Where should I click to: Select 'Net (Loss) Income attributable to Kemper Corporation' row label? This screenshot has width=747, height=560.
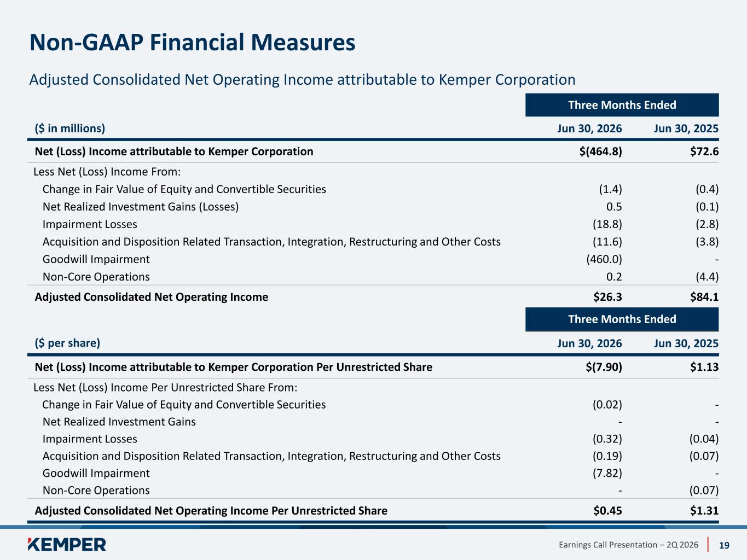click(x=174, y=151)
